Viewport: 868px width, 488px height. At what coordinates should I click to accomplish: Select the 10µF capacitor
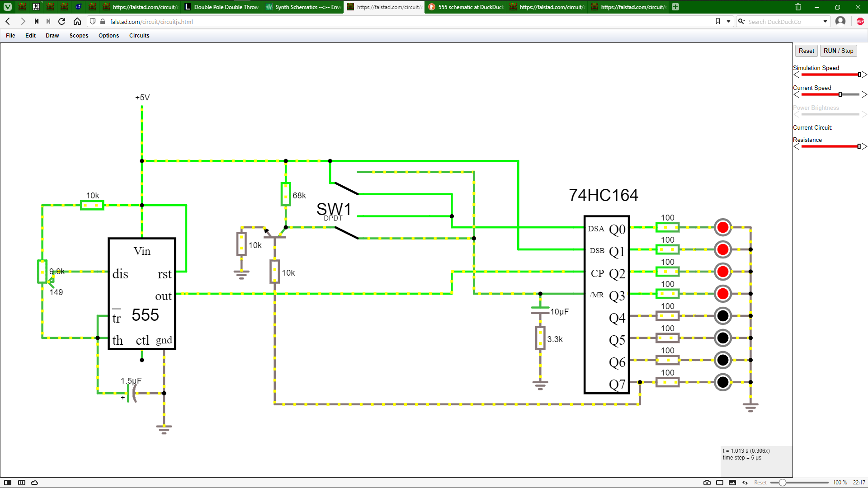tap(540, 310)
